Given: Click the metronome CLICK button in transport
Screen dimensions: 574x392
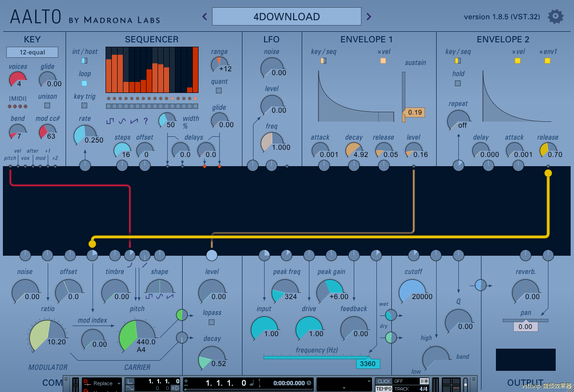Looking at the screenshot, I should tap(384, 381).
